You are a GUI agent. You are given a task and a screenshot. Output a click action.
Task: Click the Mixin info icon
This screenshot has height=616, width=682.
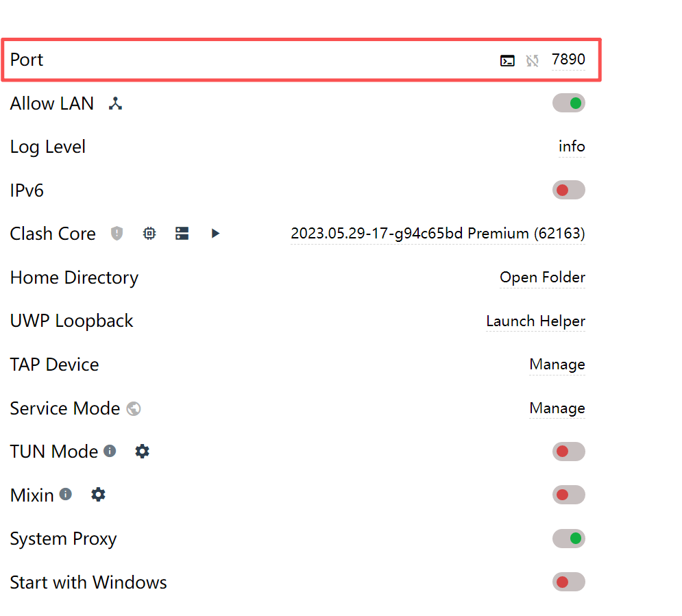66,494
